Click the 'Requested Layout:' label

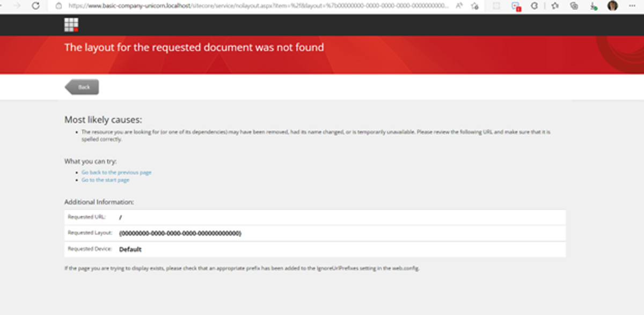[x=90, y=233]
